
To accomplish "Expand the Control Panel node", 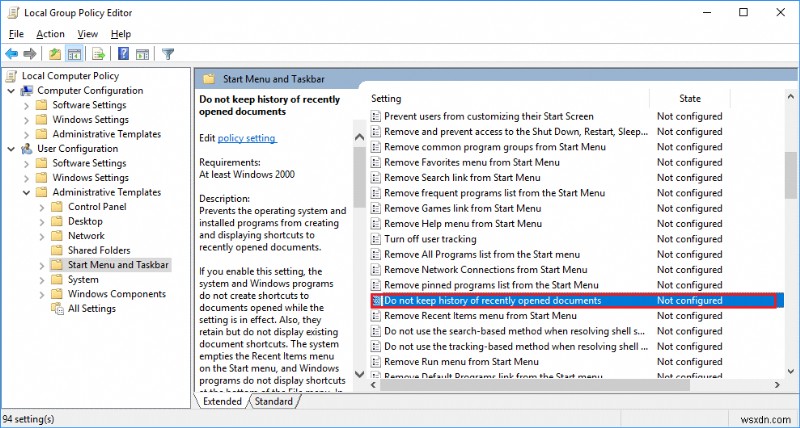I will [42, 207].
